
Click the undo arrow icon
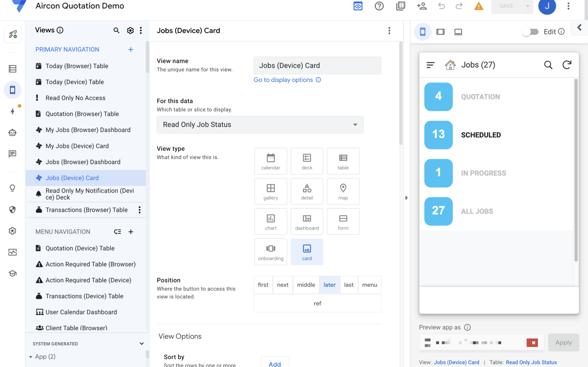click(441, 6)
